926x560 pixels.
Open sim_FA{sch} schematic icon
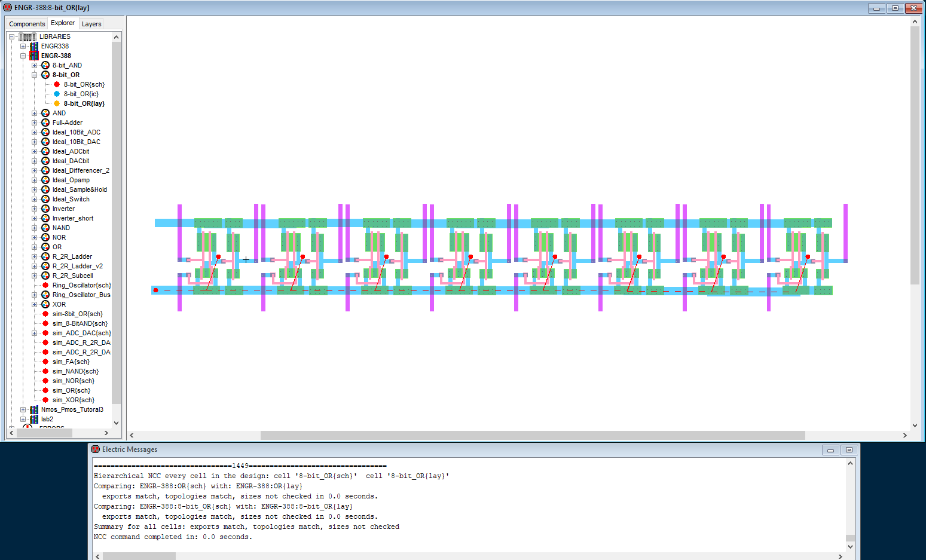tap(45, 362)
